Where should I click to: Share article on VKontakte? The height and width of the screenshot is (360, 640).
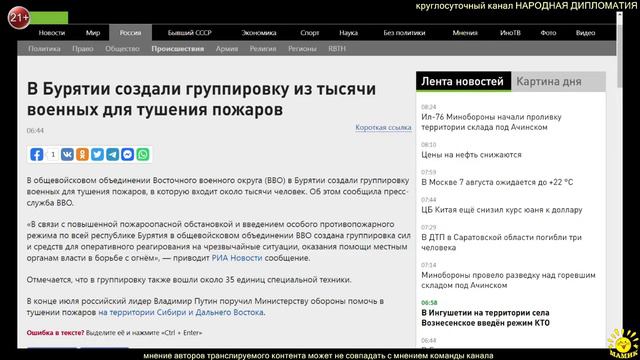pos(67,154)
